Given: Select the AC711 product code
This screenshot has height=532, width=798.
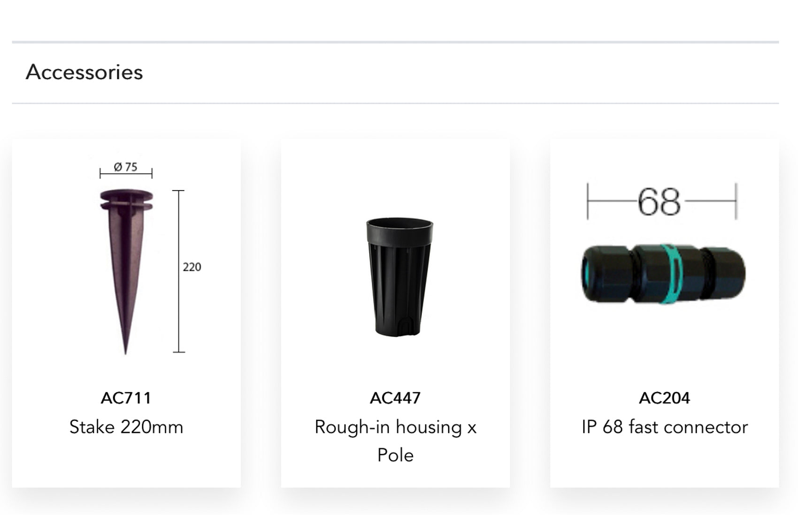Looking at the screenshot, I should pos(126,398).
